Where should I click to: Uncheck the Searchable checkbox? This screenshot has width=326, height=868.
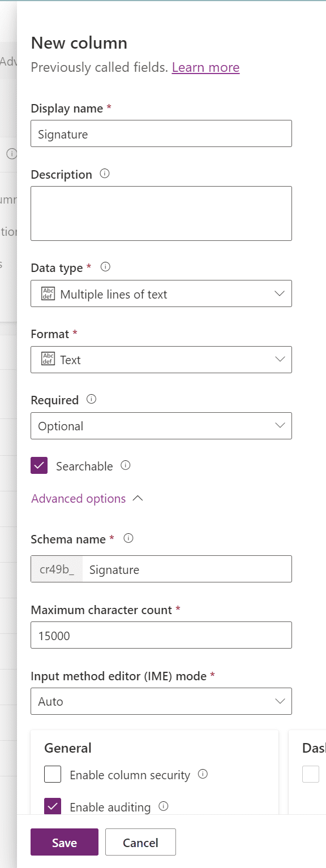coord(40,465)
